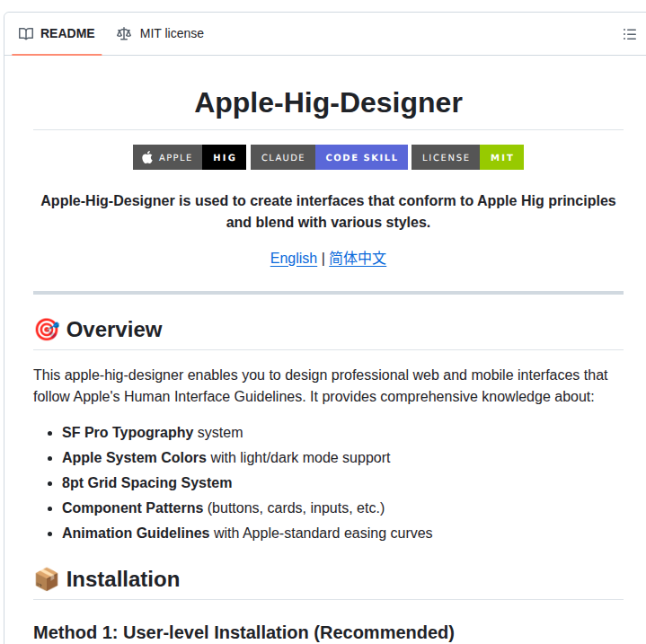646x644 pixels.
Task: Click the balance scale license icon
Action: point(124,34)
